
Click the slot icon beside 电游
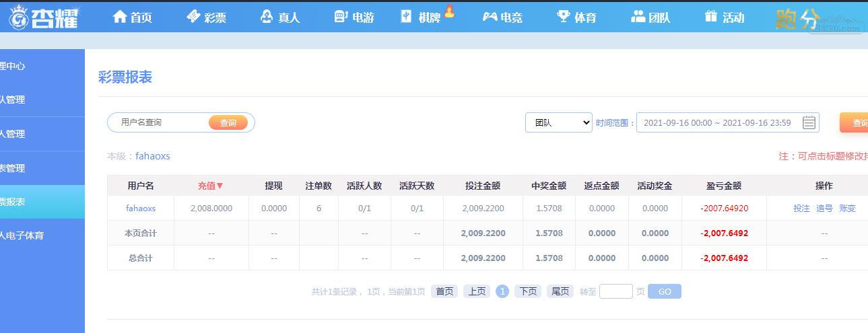(341, 17)
